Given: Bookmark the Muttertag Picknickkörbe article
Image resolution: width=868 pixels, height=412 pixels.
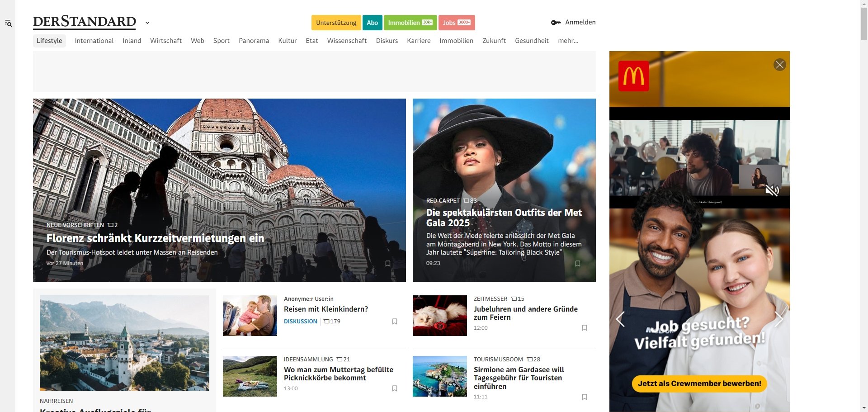Looking at the screenshot, I should [394, 388].
